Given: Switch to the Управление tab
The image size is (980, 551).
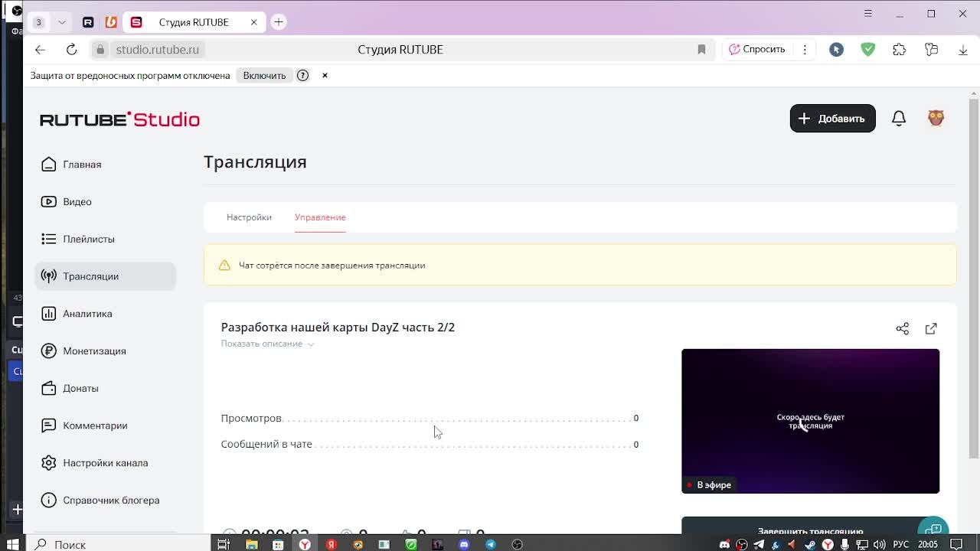Looking at the screenshot, I should tap(320, 217).
